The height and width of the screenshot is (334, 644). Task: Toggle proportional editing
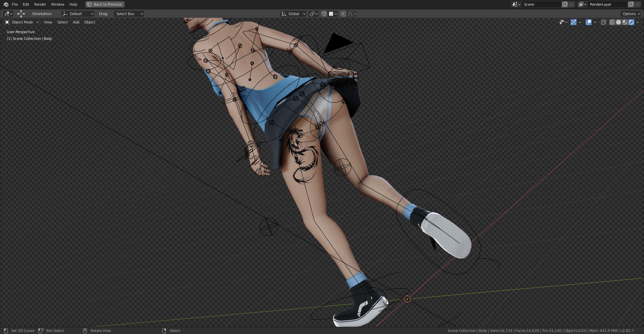point(343,14)
